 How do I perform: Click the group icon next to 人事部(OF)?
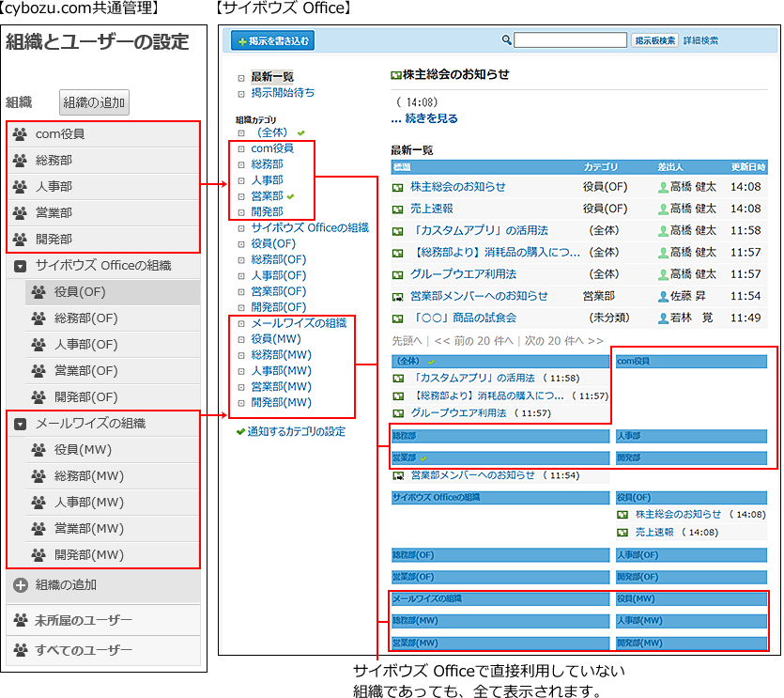(39, 344)
